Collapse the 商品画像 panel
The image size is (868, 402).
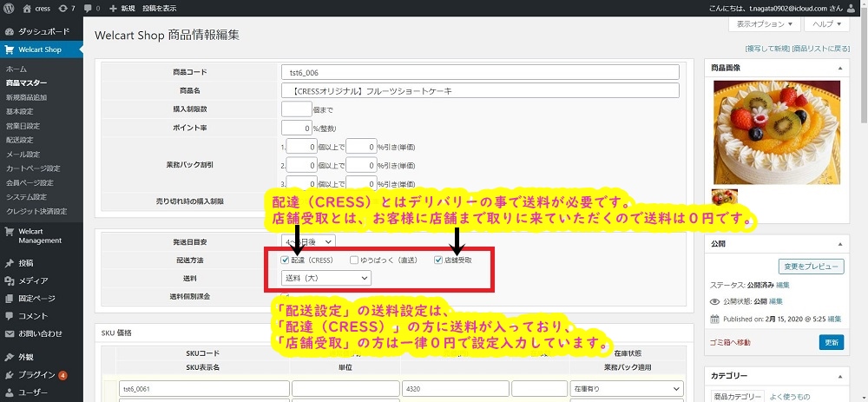click(x=839, y=68)
